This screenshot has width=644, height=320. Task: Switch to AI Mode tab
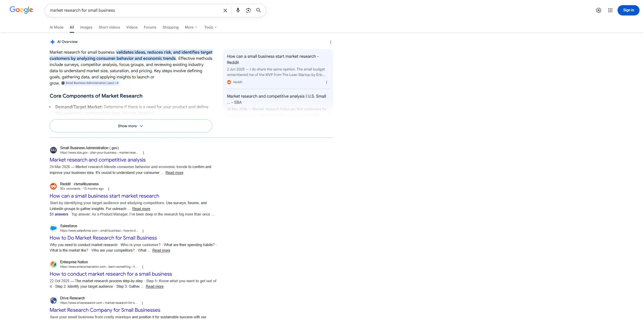[57, 27]
